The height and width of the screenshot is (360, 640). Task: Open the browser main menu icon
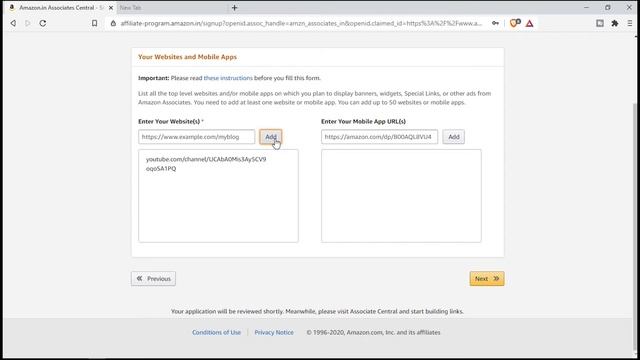[x=630, y=23]
